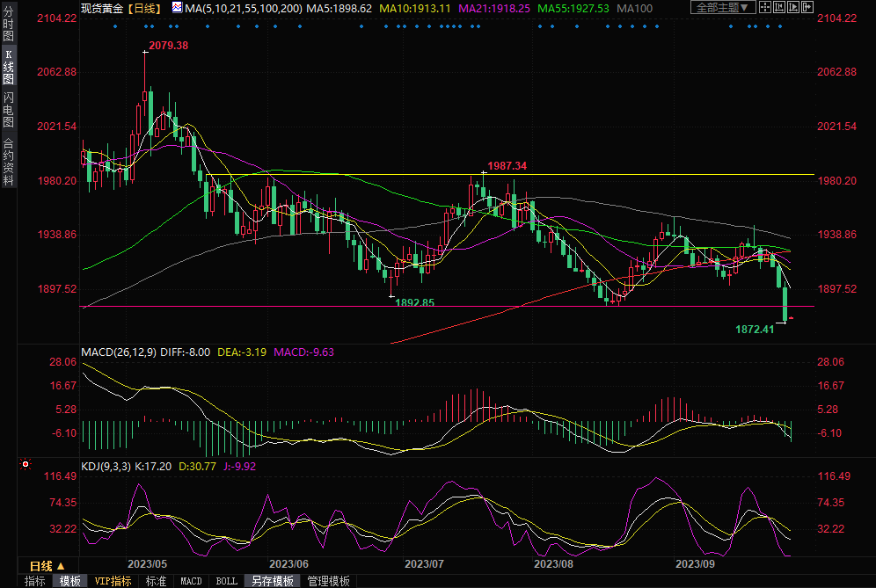Screen dimensions: 876x588
Task: Open the 分时图 view in left sidebar
Action: tap(8, 28)
